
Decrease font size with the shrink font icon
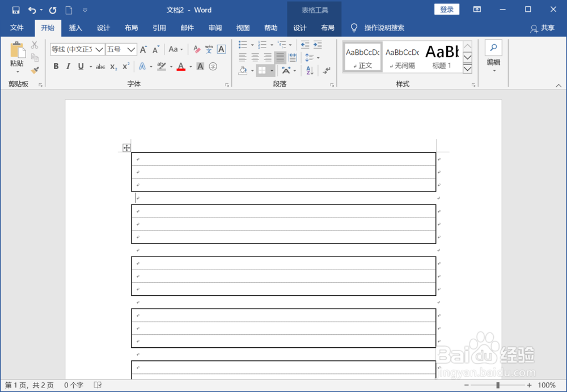[156, 49]
